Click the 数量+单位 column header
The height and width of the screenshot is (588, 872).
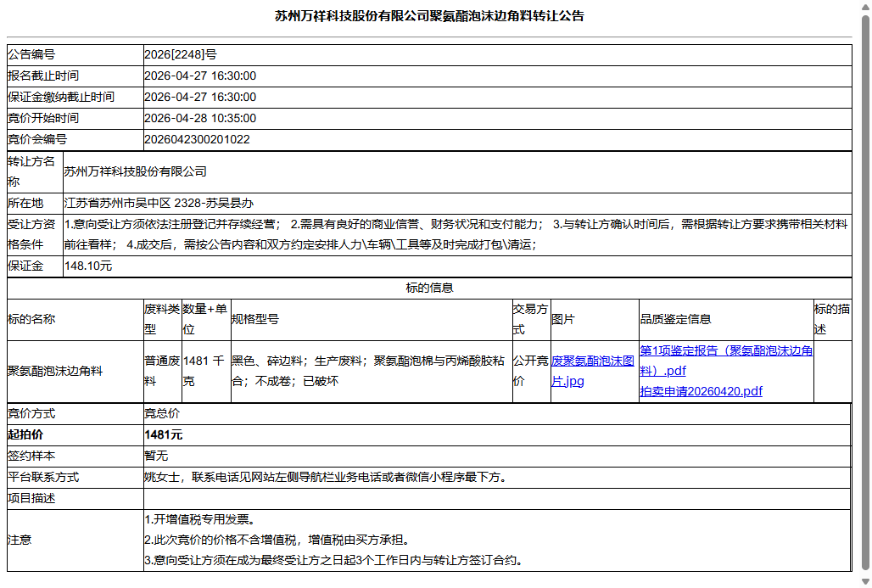(206, 319)
